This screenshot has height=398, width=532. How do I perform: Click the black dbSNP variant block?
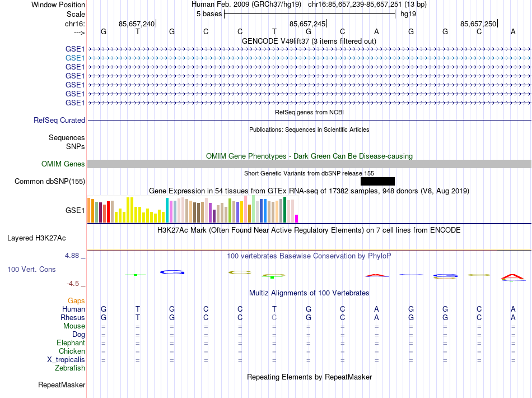[x=377, y=181]
